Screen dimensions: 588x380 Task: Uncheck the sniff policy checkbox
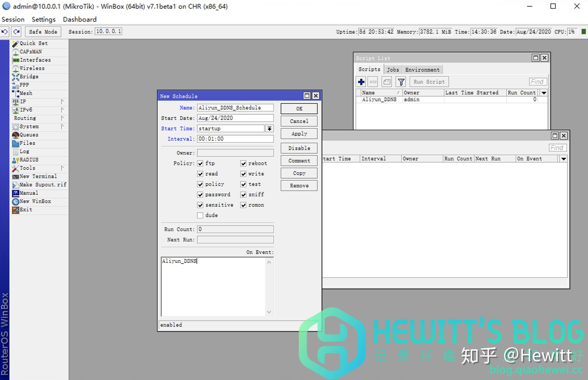[x=243, y=195]
